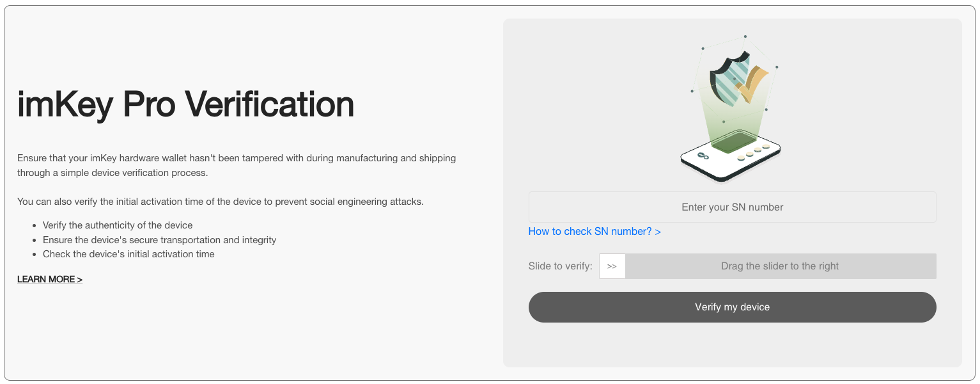
Task: Select the 'Verify the authenticity of the device' bullet
Action: pyautogui.click(x=118, y=225)
